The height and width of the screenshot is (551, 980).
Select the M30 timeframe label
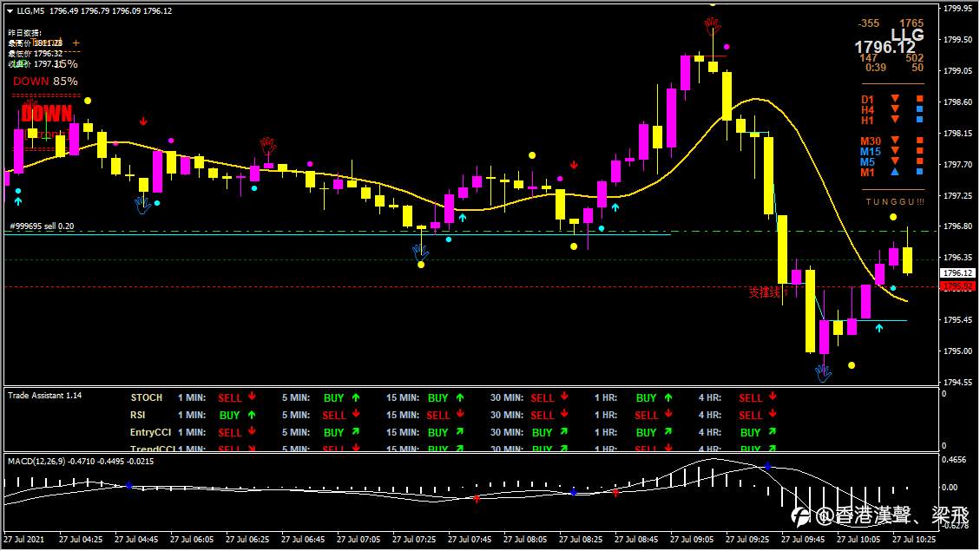coord(871,141)
